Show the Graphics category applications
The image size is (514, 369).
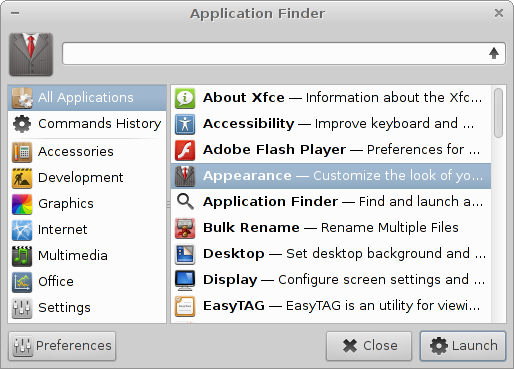point(87,204)
